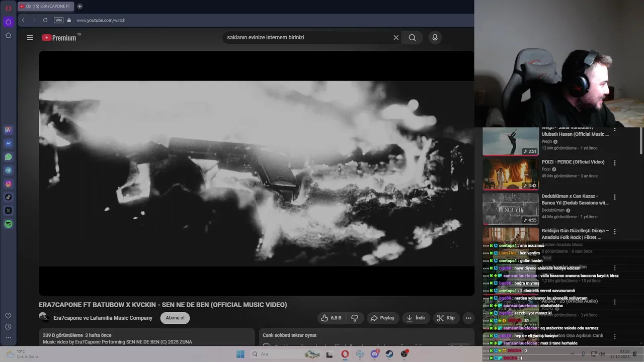
Task: Click the video player to pause playback
Action: click(x=257, y=173)
